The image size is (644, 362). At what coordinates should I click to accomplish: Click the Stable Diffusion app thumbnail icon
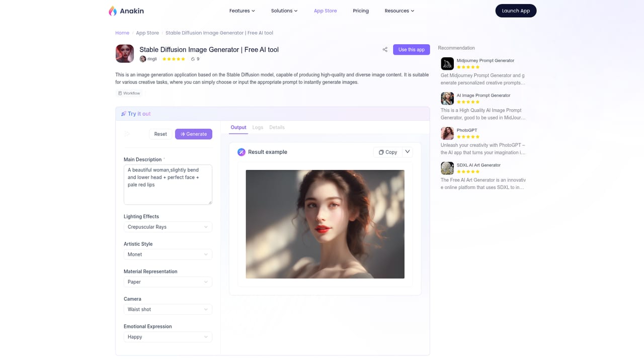coord(125,53)
